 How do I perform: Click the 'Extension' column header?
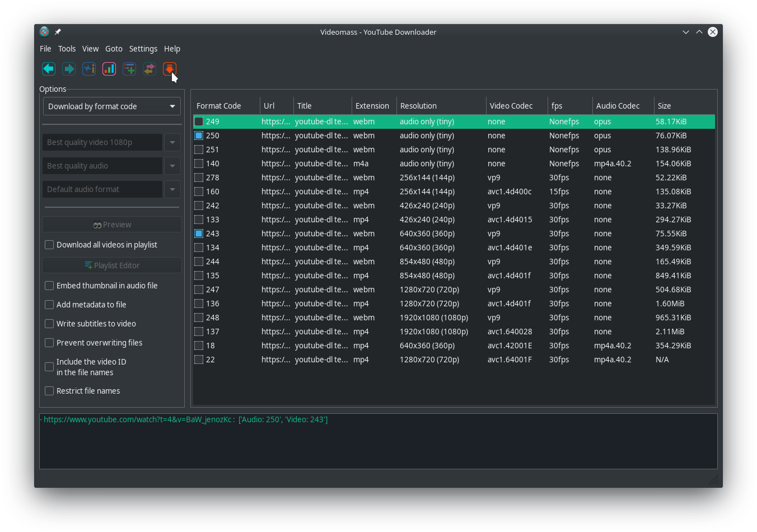pos(373,106)
